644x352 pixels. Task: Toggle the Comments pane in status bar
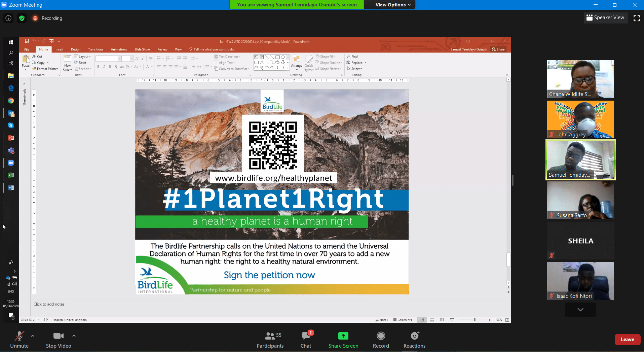pyautogui.click(x=403, y=320)
